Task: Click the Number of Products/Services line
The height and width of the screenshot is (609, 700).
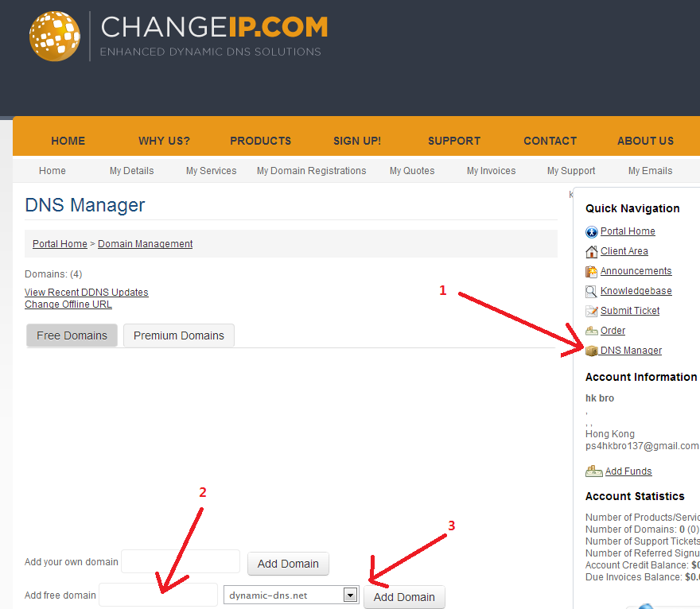Action: pos(643,518)
